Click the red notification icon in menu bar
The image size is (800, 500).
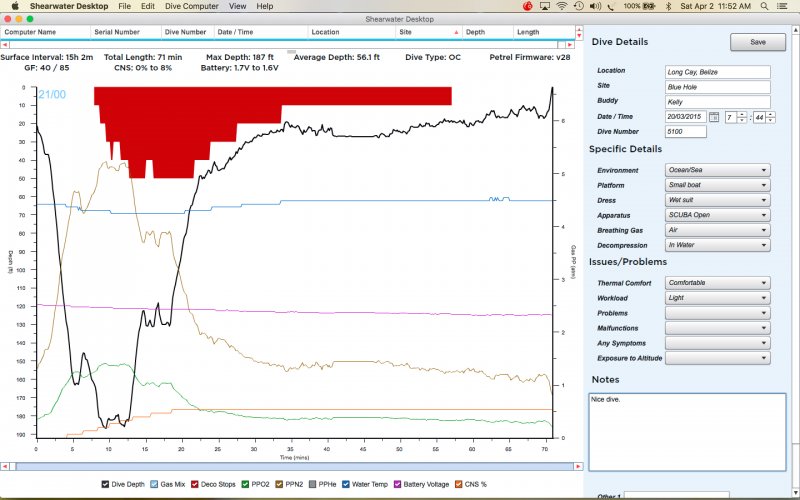[x=528, y=6]
